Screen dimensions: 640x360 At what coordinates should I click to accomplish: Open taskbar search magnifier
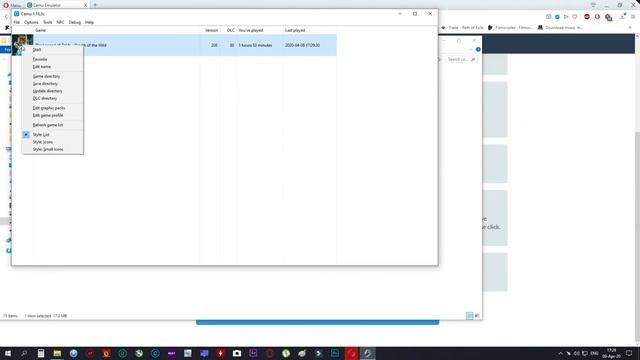[24, 353]
